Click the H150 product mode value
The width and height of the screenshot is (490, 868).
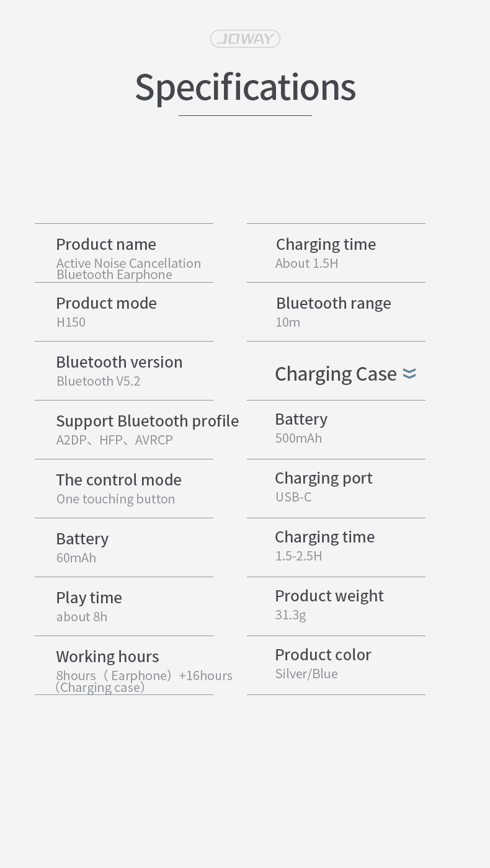point(71,322)
